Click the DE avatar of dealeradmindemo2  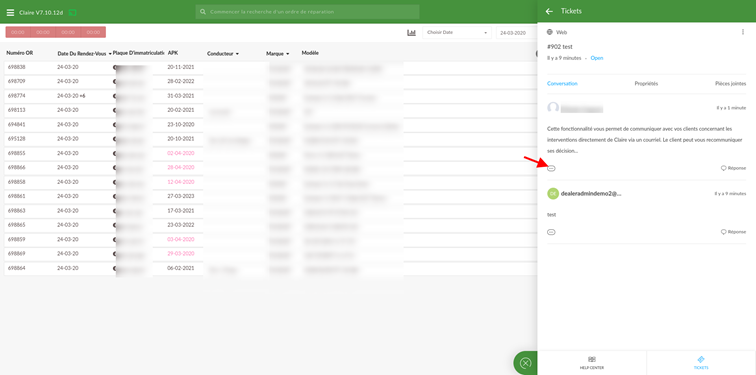pyautogui.click(x=553, y=193)
